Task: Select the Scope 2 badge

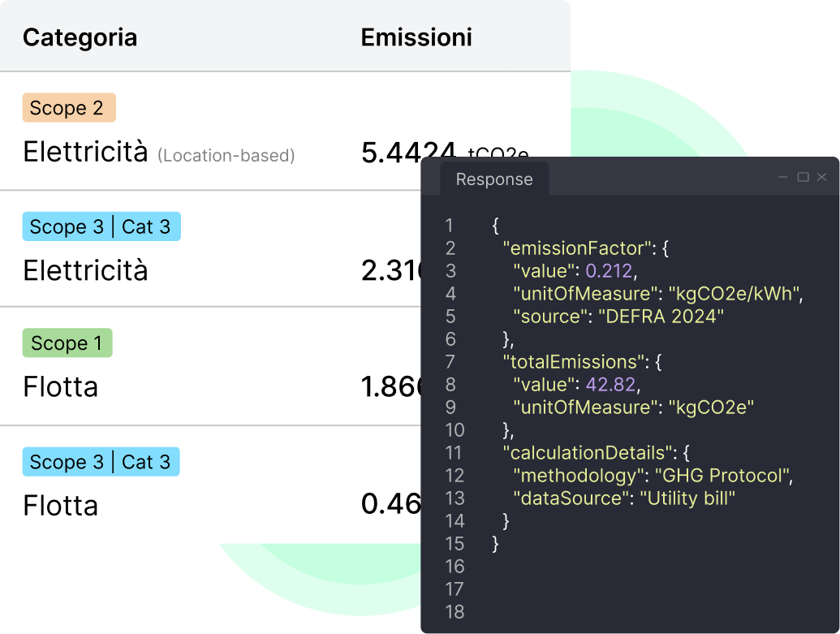Action: point(69,107)
